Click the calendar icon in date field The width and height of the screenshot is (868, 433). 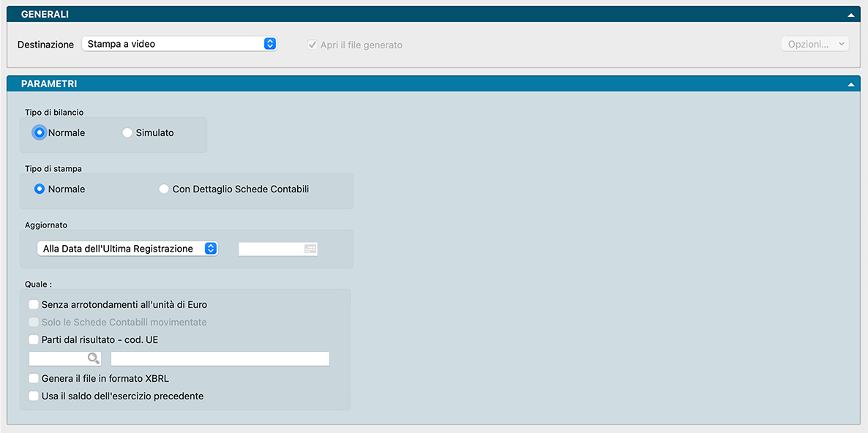click(310, 249)
